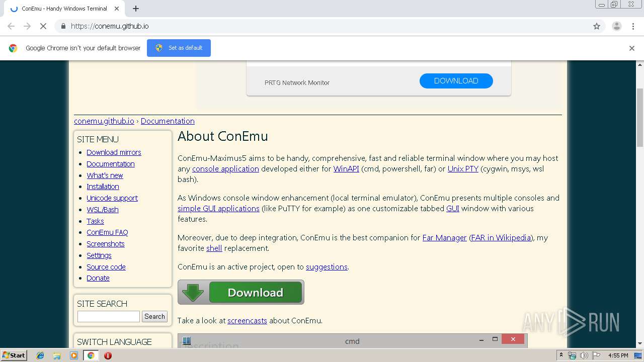Click the red stop-sign taskbar icon
The width and height of the screenshot is (644, 362).
(108, 355)
